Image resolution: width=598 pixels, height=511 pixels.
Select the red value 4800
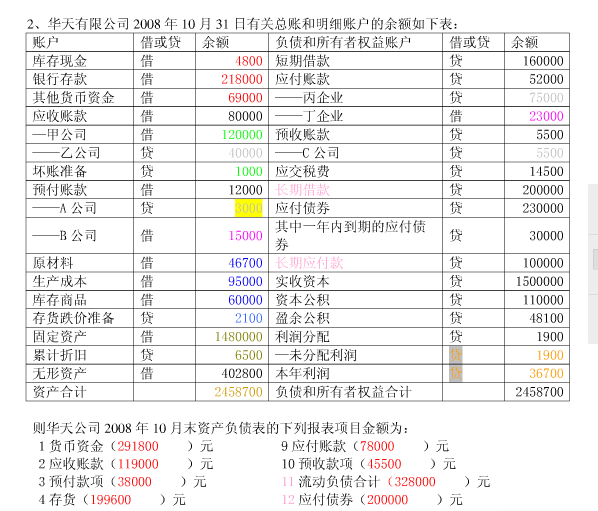point(249,61)
